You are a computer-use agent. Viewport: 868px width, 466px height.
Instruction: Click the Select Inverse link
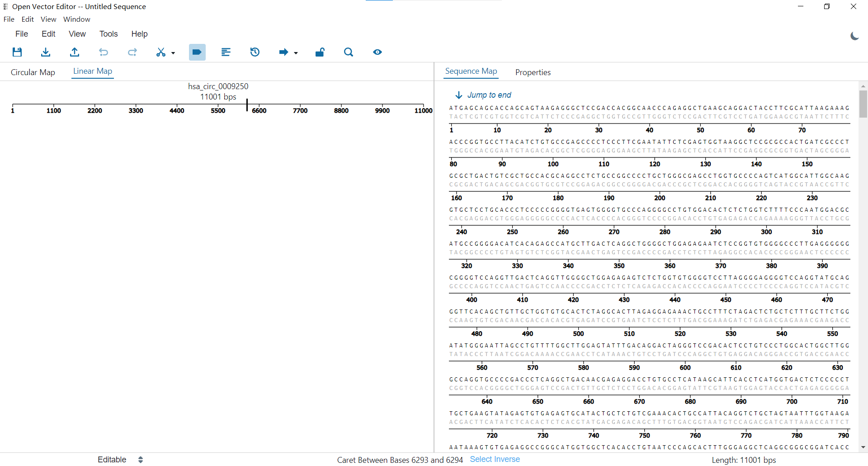point(495,459)
